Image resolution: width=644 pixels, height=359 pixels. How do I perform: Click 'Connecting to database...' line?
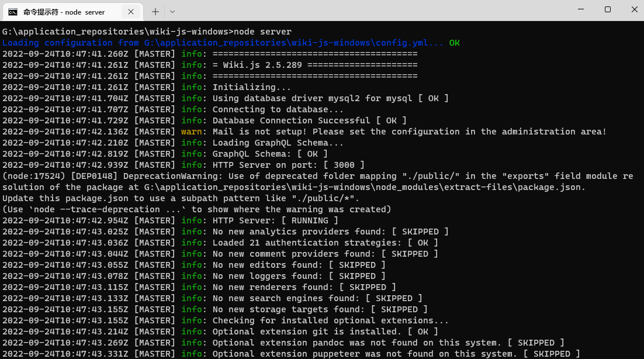[x=278, y=109]
